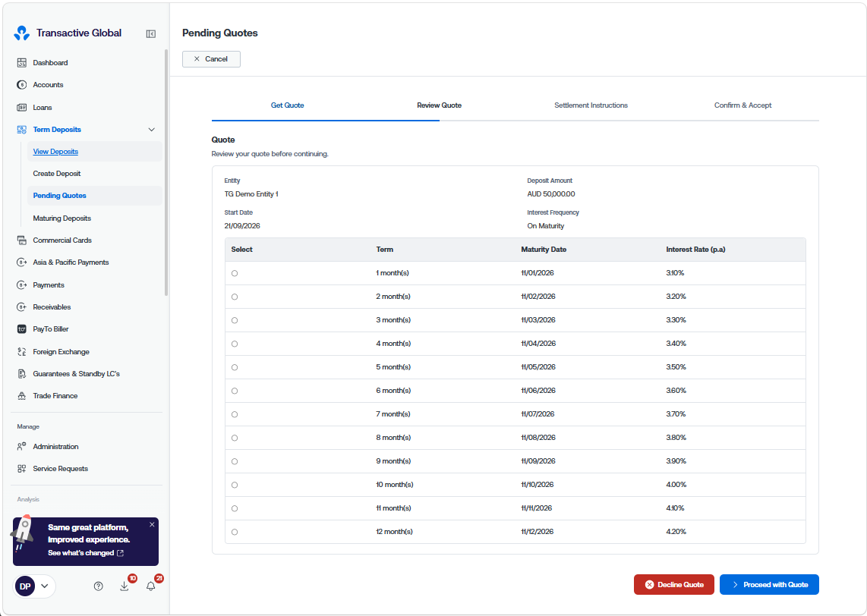Click the Asia & Pacific Payments icon
The image size is (867, 616).
[x=21, y=262]
